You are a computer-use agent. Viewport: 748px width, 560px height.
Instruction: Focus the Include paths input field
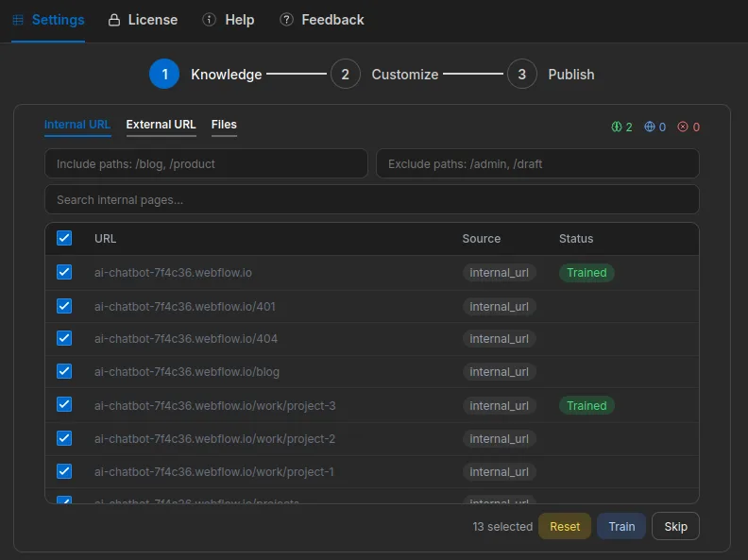[206, 163]
